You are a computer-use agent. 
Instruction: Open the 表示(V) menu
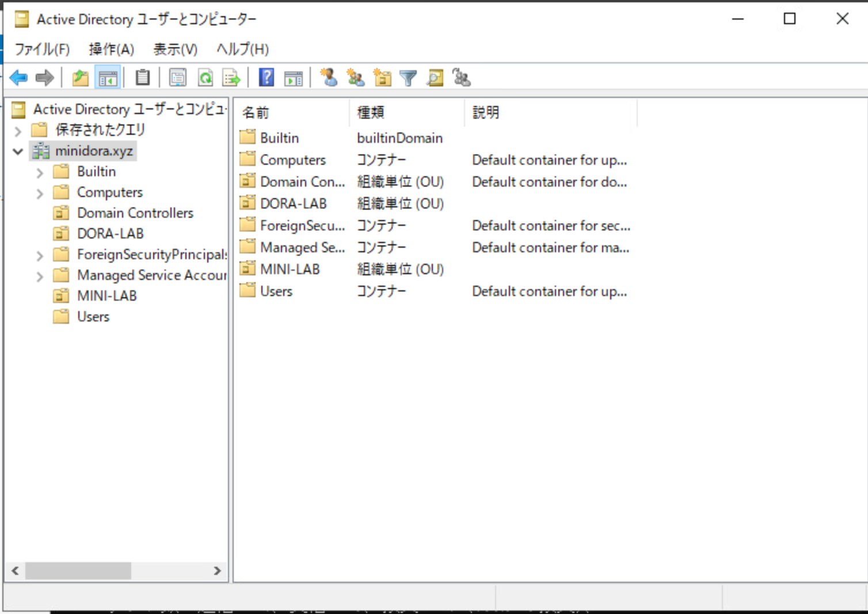coord(174,49)
